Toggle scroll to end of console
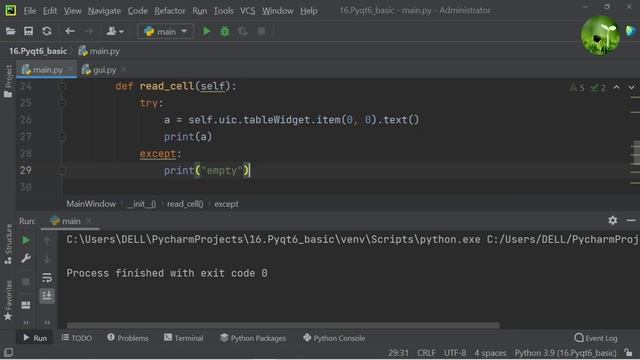This screenshot has height=360, width=640. tap(47, 296)
